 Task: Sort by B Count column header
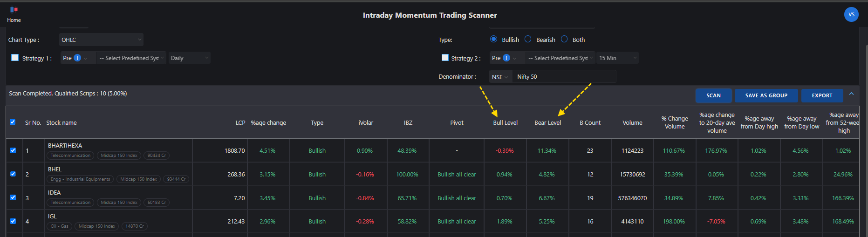(590, 123)
